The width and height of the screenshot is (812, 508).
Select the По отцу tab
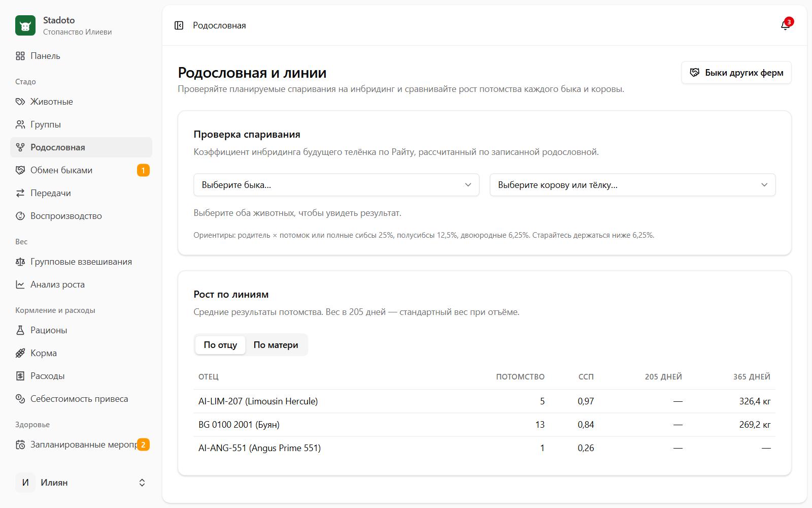pyautogui.click(x=220, y=345)
